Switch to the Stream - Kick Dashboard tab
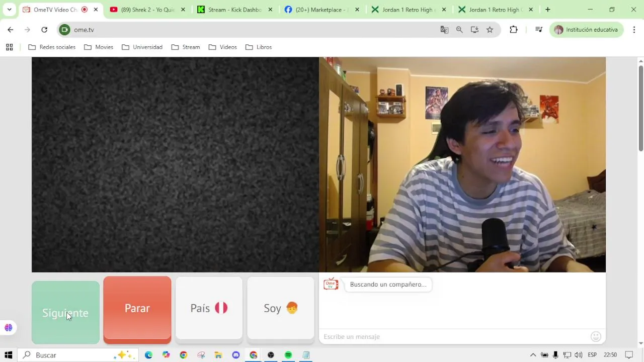This screenshot has width=644, height=362. [234, 10]
